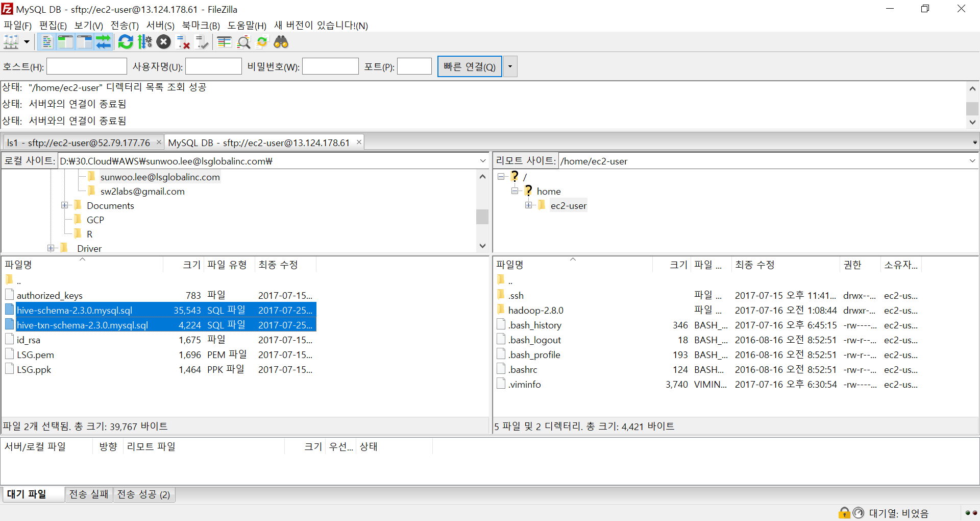Switch to the 전송 성공 (2) tab

(x=144, y=494)
